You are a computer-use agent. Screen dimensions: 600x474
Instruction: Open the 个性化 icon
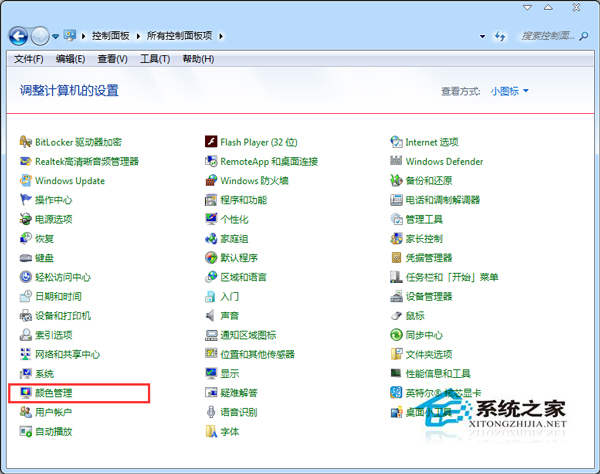click(x=211, y=219)
